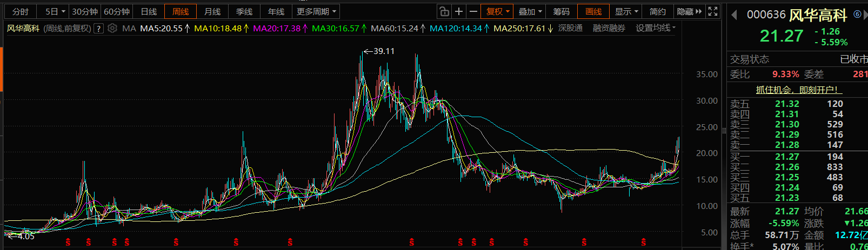Click 换手 value 5.07%
The height and width of the screenshot is (250, 868).
(x=785, y=247)
